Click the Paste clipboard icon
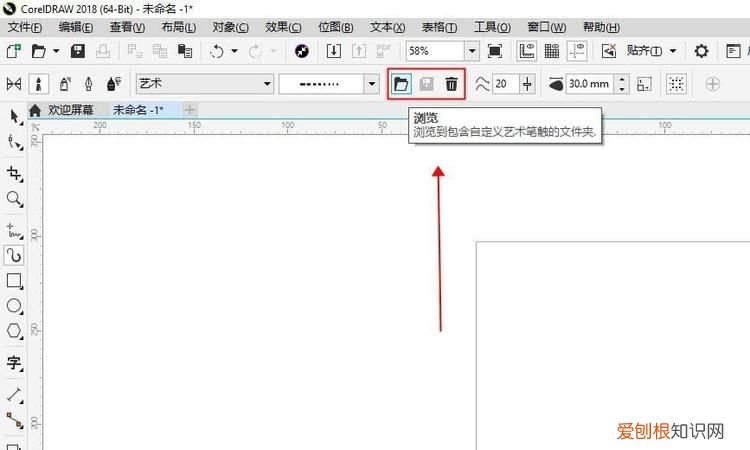The height and width of the screenshot is (450, 750). click(185, 51)
